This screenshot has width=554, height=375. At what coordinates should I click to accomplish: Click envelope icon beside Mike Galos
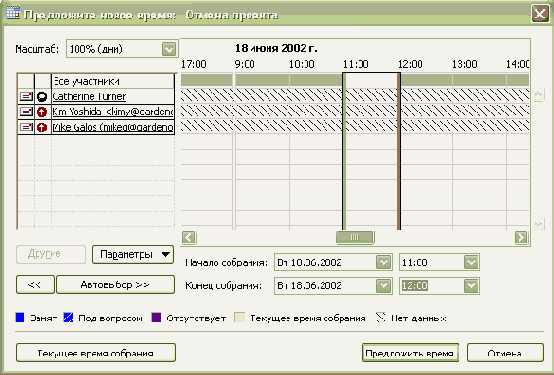pos(26,127)
